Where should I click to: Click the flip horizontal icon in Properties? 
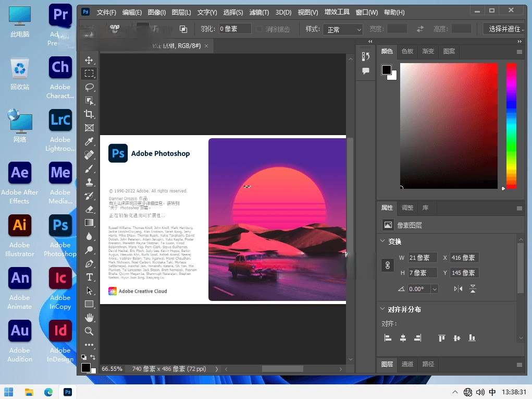tap(458, 288)
